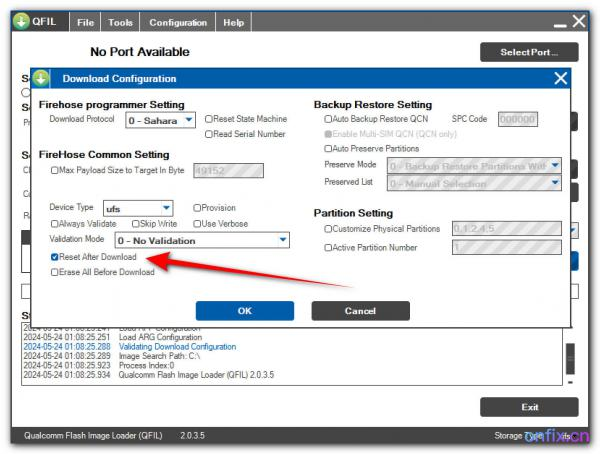Open the Tools menu

point(120,23)
